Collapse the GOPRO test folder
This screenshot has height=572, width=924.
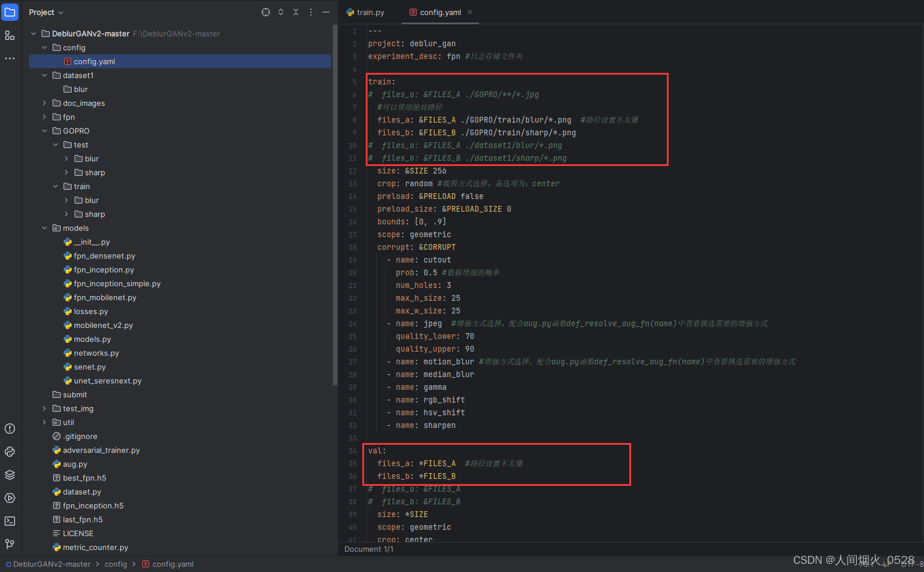coord(55,145)
